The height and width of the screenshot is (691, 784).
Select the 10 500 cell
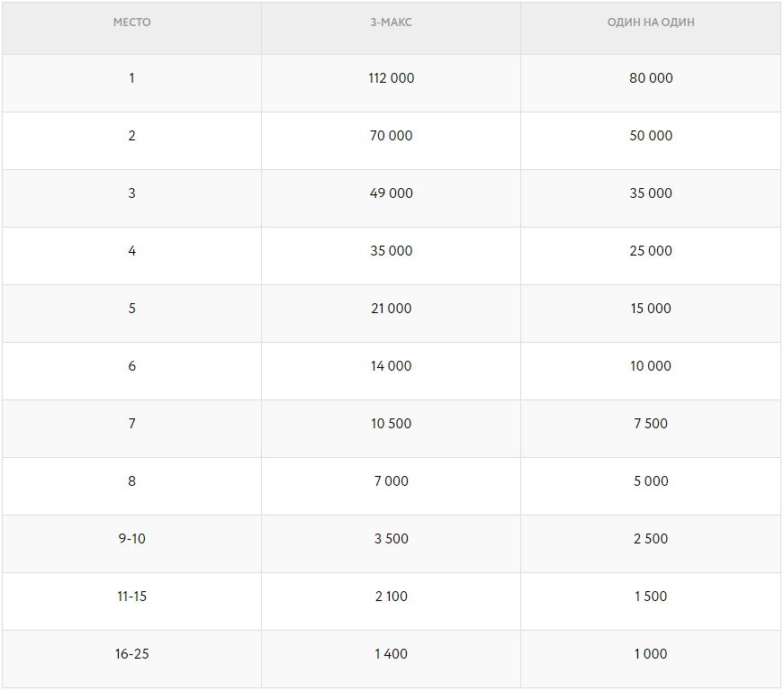391,424
